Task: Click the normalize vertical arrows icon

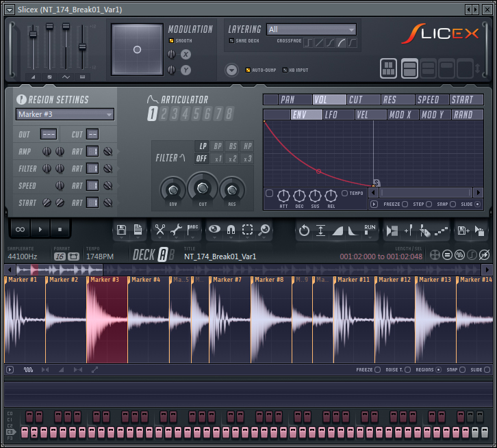Action: 320,230
